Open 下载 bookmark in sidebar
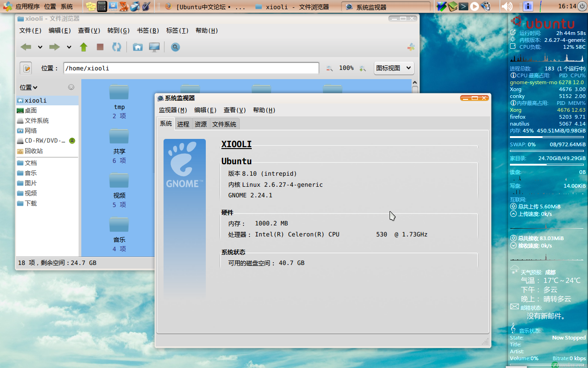Screen dimensions: 588x368 tap(47, 203)
